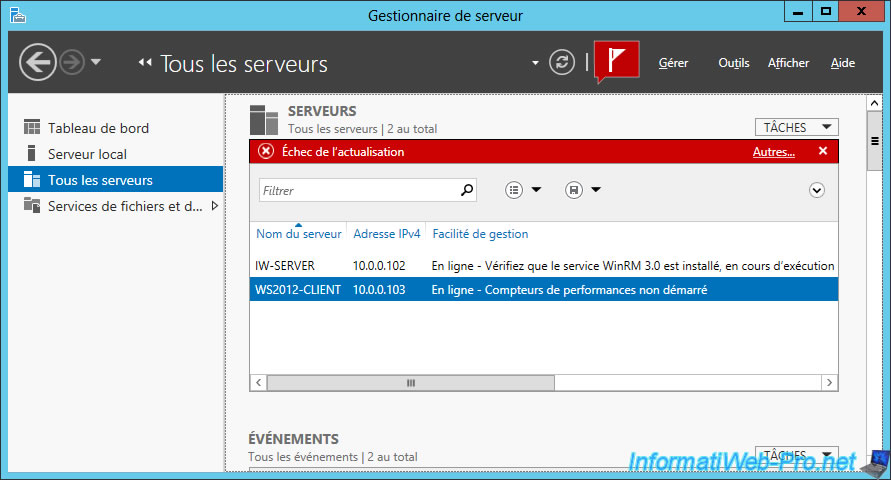Open the list criteria dropdown arrow
This screenshot has width=891, height=480.
(x=536, y=190)
